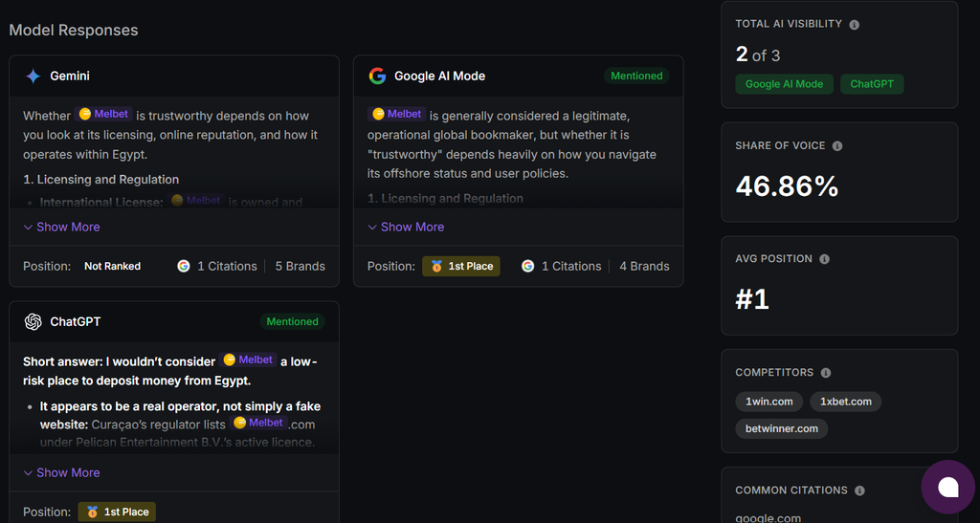Click the Melbet brand tag in Gemini response
Viewport: 980px width, 523px height.
(103, 114)
